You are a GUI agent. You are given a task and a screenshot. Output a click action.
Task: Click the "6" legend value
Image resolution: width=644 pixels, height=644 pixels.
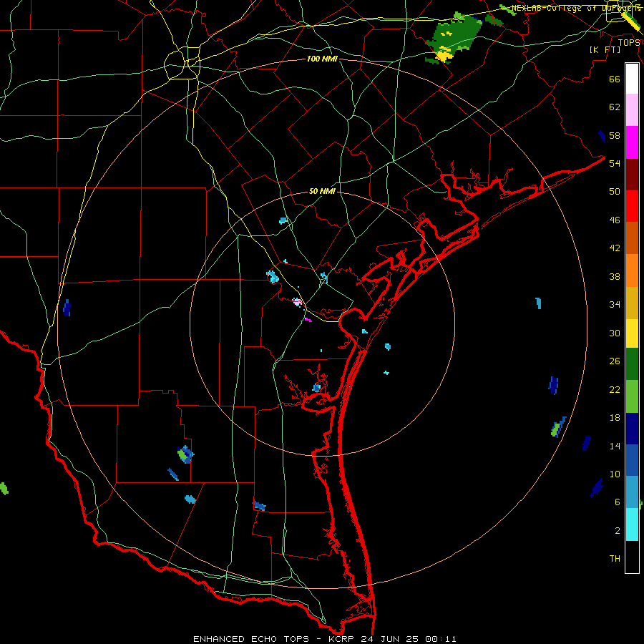[x=618, y=502]
